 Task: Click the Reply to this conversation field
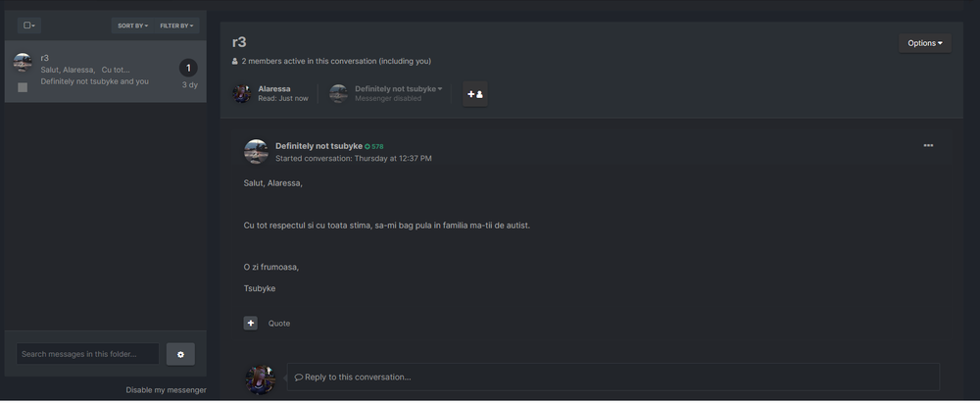click(x=612, y=377)
